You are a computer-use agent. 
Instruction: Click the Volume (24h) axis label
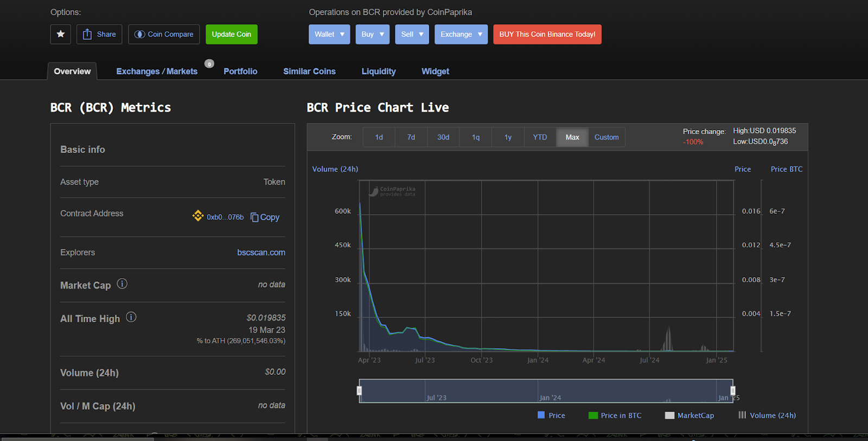(335, 169)
